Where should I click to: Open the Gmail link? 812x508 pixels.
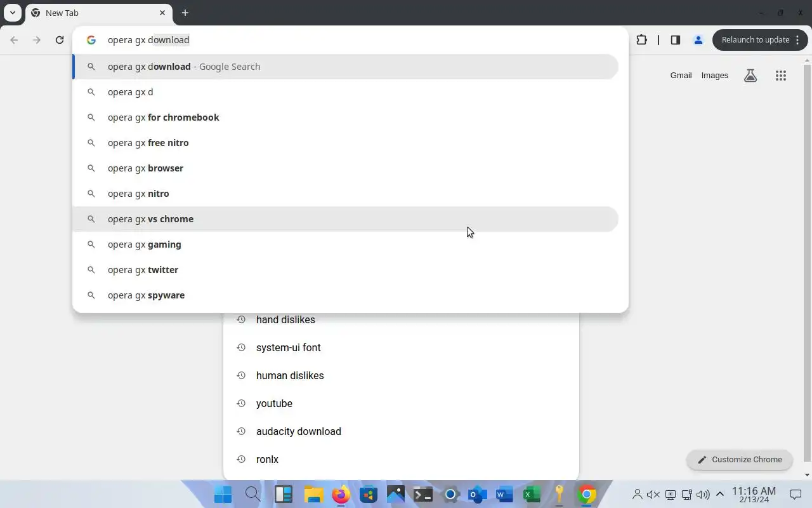tap(681, 76)
